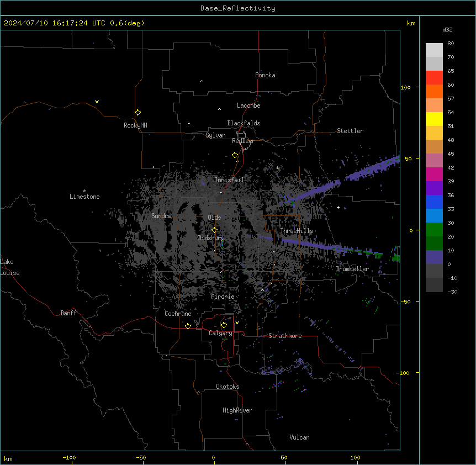Pick the red swatch in the dBZ legend
Viewport: 476px width, 465px height.
[434, 77]
